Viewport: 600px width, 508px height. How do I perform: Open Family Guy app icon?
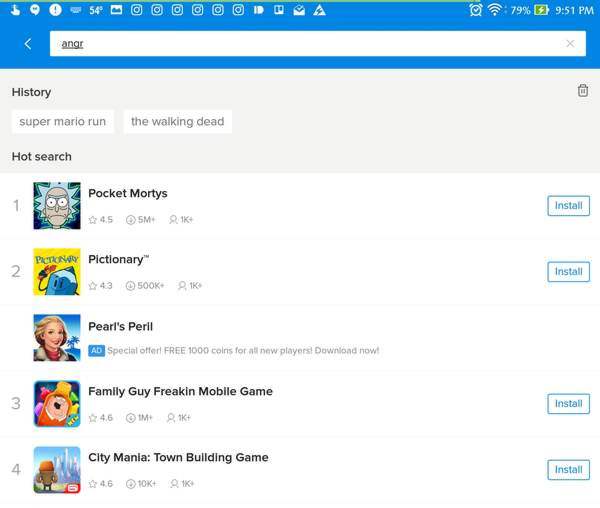(x=57, y=404)
